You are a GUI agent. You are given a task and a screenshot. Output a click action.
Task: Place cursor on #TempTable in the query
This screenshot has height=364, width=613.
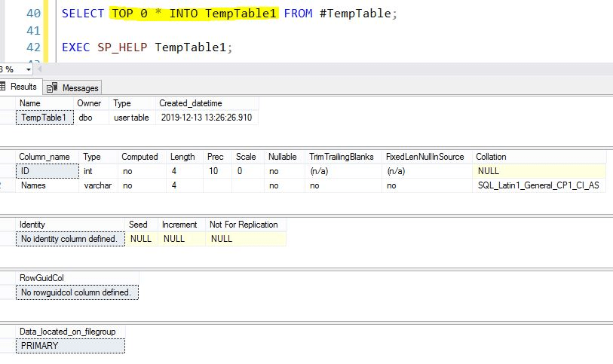(x=355, y=14)
